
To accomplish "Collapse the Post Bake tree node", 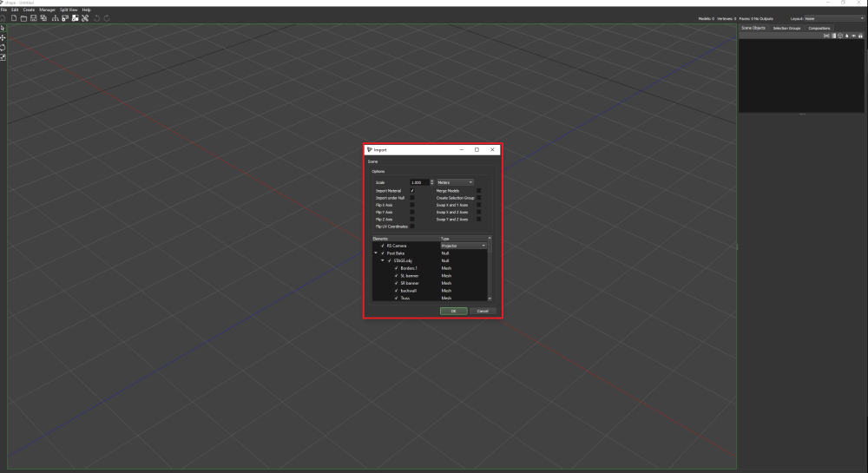I will click(376, 253).
